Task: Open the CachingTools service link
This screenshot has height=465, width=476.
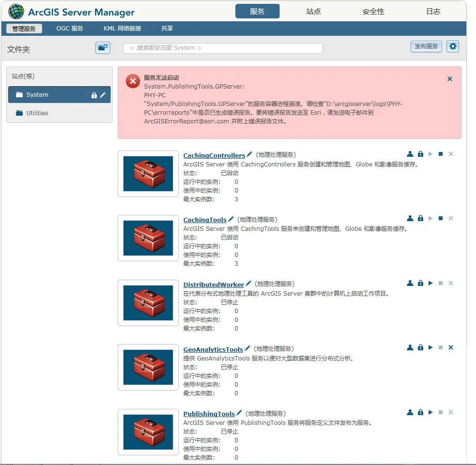Action: coord(205,220)
